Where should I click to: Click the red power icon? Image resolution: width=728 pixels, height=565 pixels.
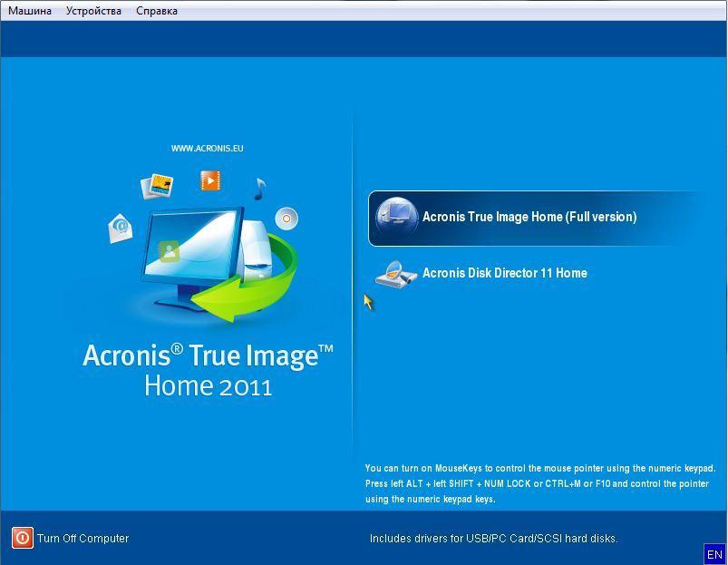click(23, 538)
